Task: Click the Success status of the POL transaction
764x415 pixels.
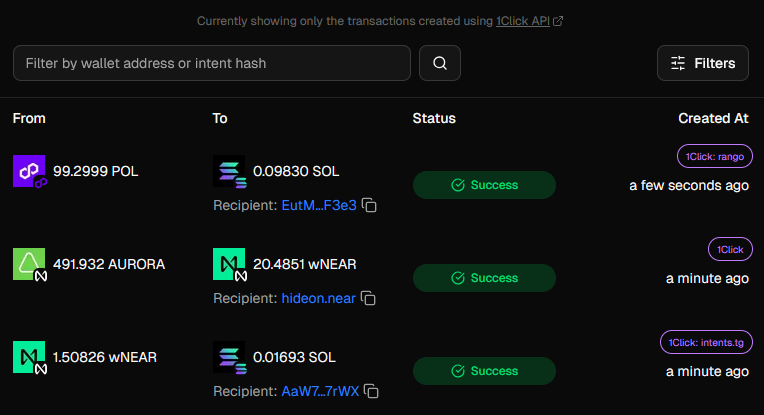Action: (484, 185)
